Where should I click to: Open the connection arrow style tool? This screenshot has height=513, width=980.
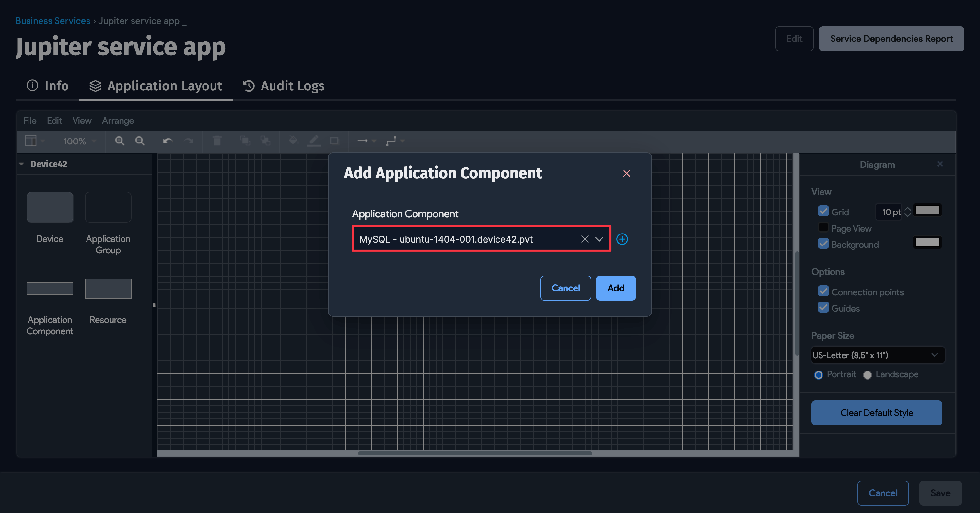coord(367,141)
